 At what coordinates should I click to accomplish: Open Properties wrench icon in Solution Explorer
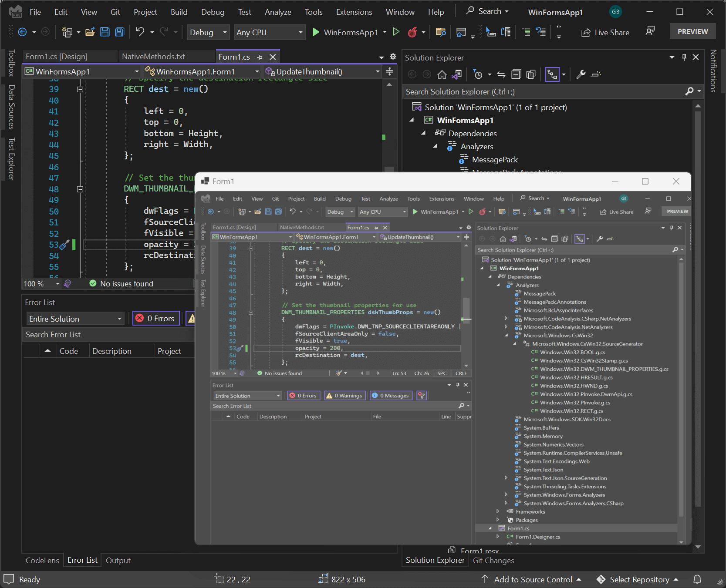coord(581,75)
